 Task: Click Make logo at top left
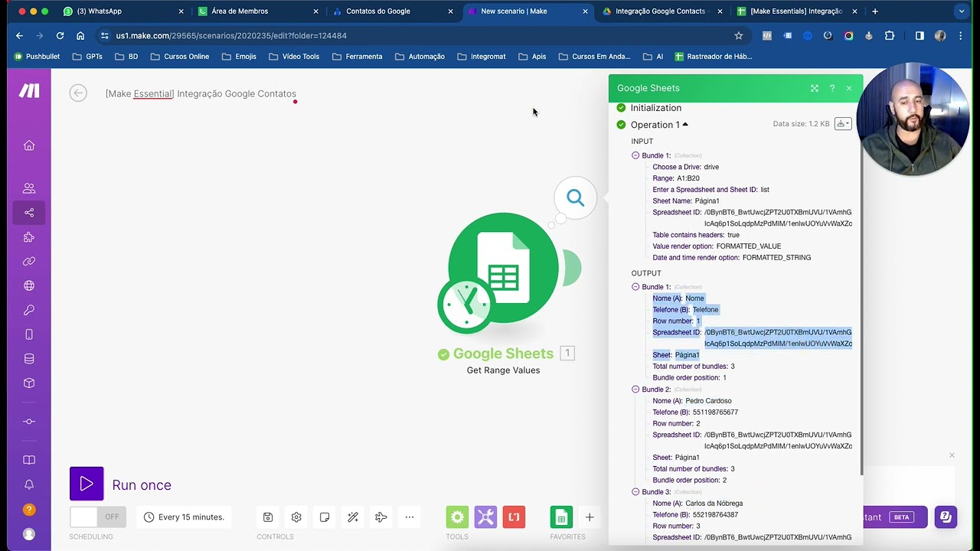(29, 91)
